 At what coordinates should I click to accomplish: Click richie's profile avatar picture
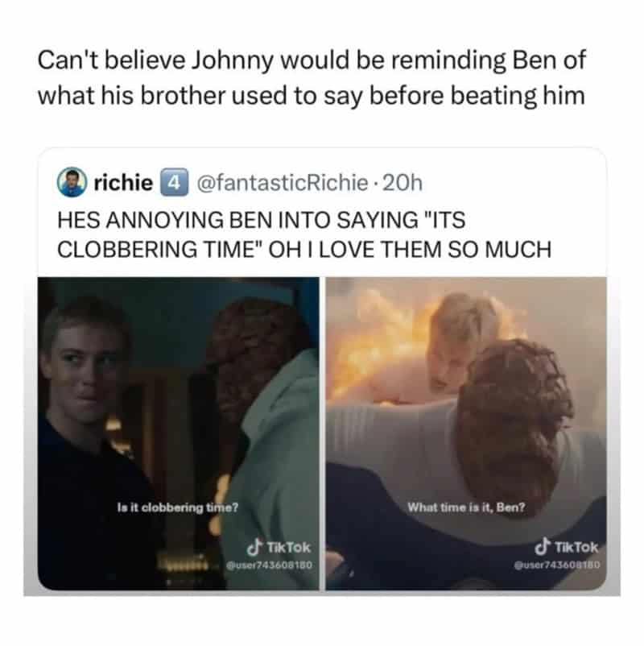pos(72,182)
